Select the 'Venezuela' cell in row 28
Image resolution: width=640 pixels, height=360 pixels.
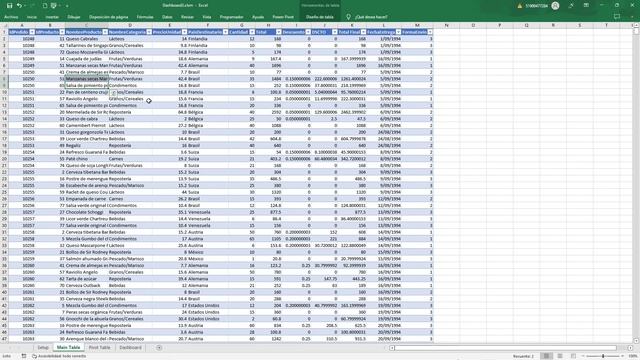click(x=208, y=212)
